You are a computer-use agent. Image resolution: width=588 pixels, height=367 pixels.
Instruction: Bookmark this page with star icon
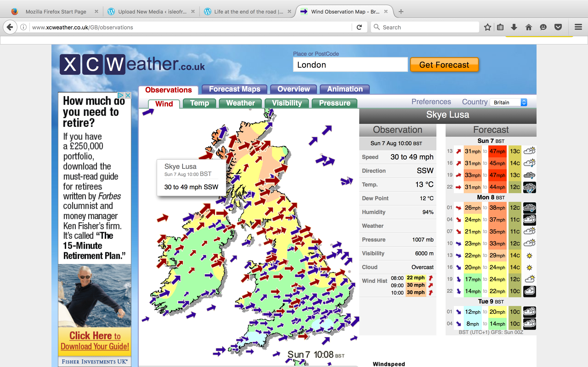tap(487, 27)
